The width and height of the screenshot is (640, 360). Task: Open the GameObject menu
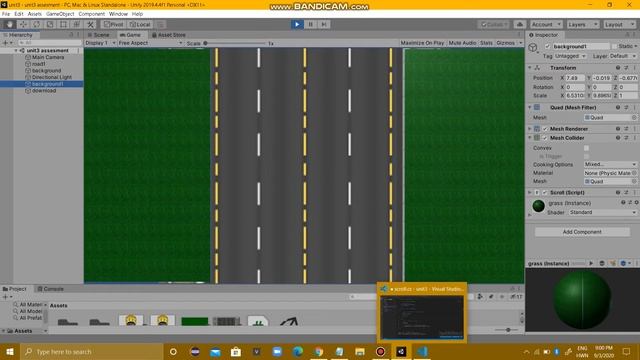60,14
